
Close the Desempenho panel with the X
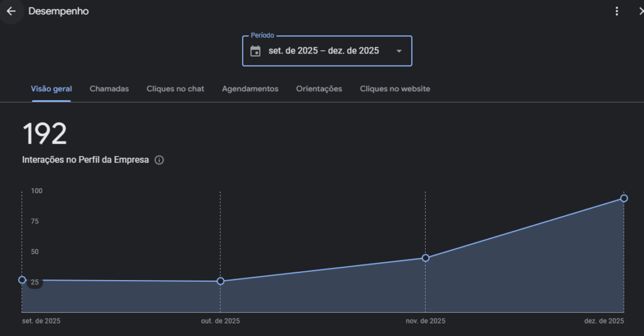(640, 11)
